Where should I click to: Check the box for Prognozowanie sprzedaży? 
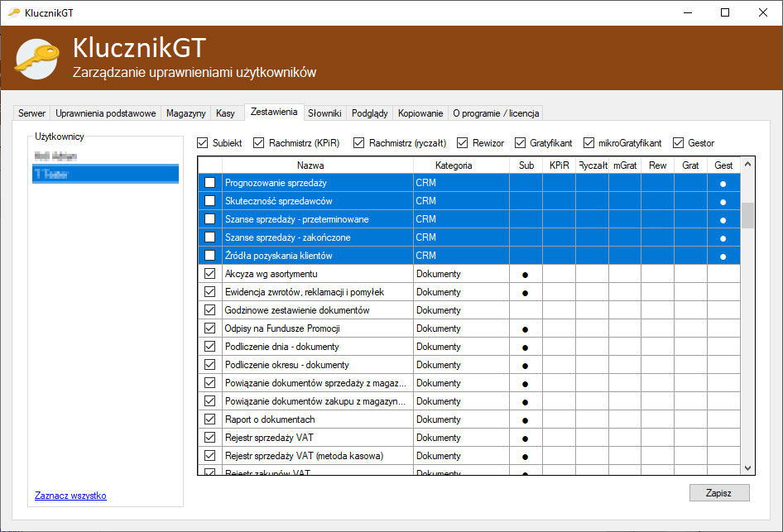[x=209, y=183]
